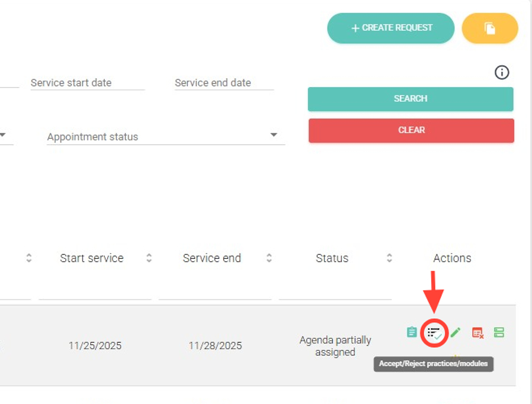This screenshot has height=404, width=532.
Task: Open the teal clipboard details icon
Action: 412,332
